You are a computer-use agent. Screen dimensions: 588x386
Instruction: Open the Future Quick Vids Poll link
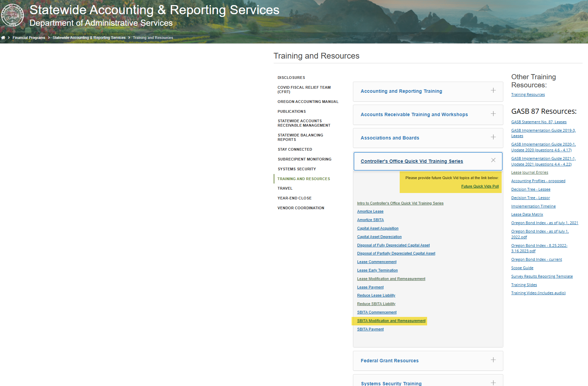480,186
